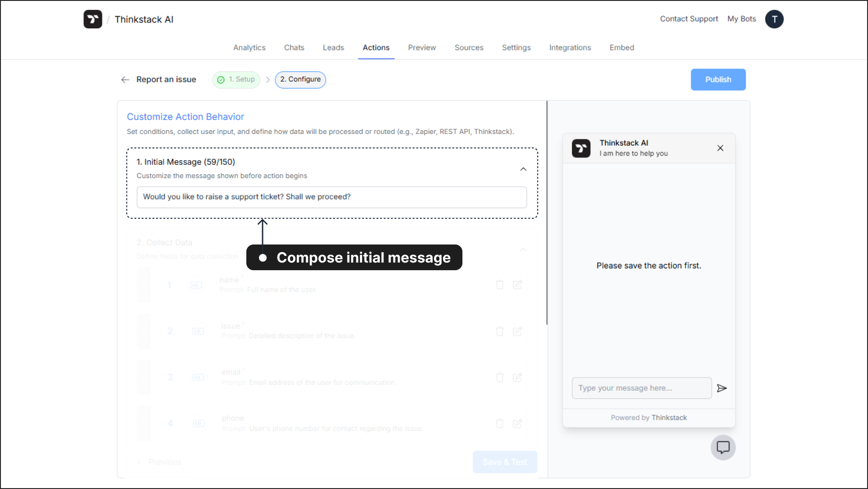The image size is (868, 489).
Task: Open the Analytics tab
Action: (249, 47)
